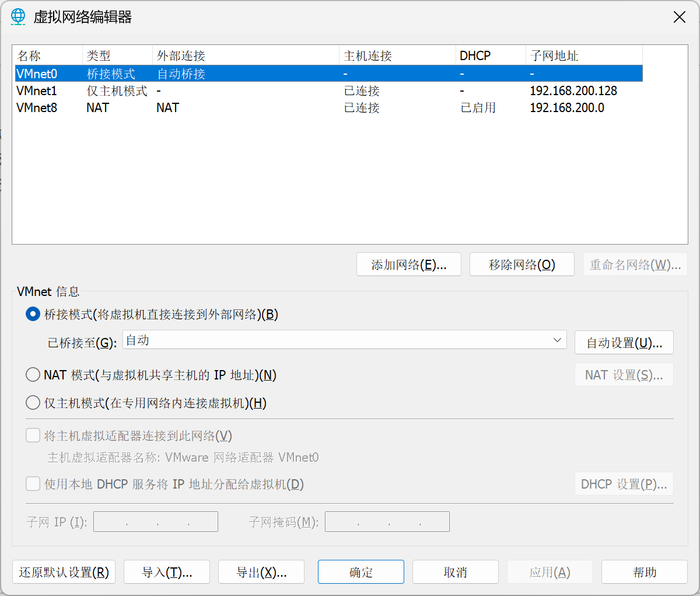Click the 仅主机模式 type cell in the network list
This screenshot has height=596, width=700.
click(117, 90)
